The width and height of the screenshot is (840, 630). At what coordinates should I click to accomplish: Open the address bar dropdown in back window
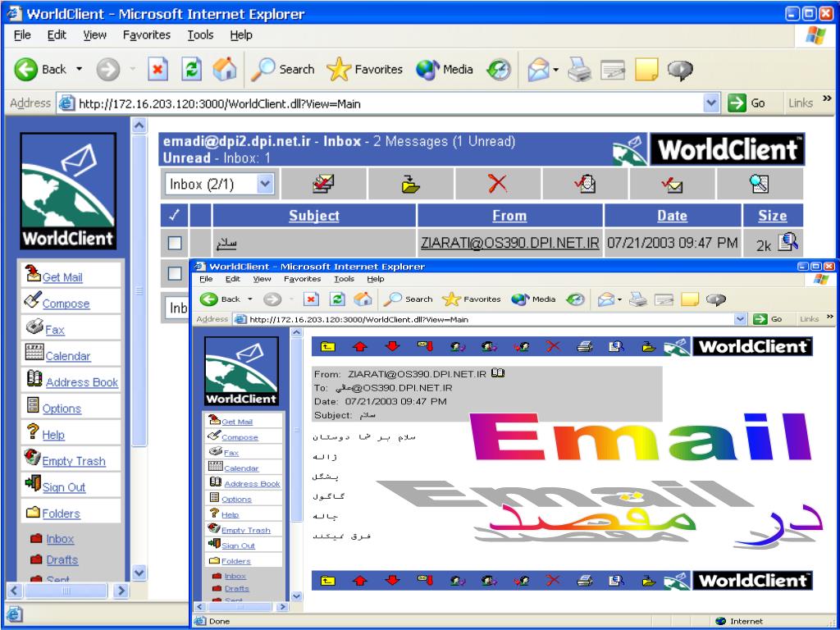coord(711,103)
